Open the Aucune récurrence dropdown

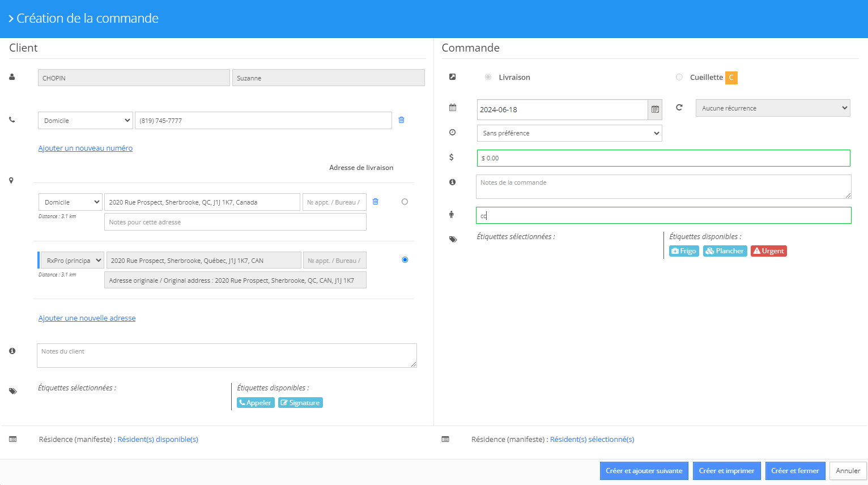pos(773,108)
